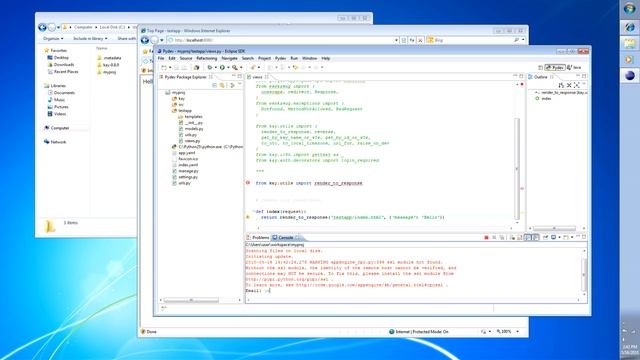Open the File menu in Eclipse
This screenshot has height=360, width=640.
tap(161, 59)
